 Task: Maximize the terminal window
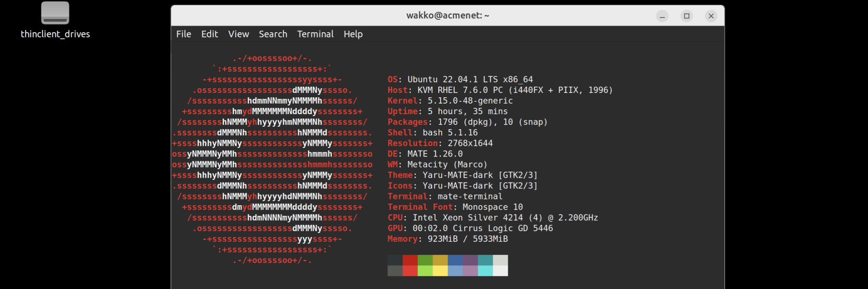pos(687,16)
